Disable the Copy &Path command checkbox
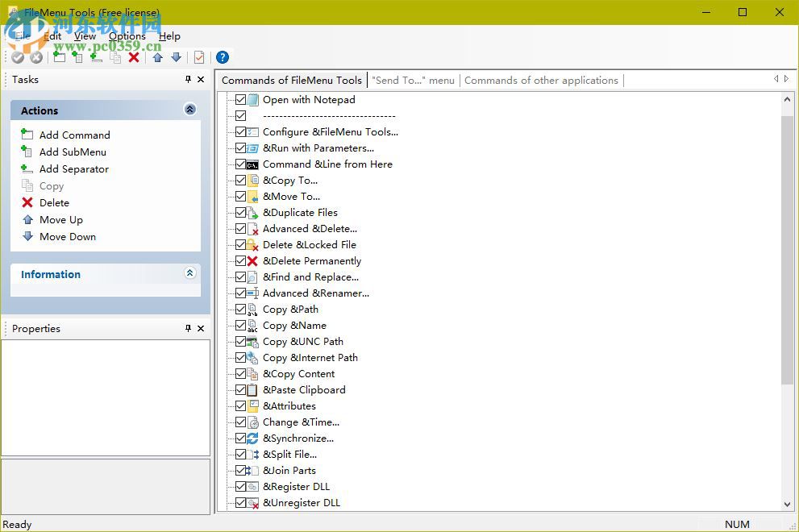Viewport: 799px width, 532px height. pyautogui.click(x=243, y=309)
